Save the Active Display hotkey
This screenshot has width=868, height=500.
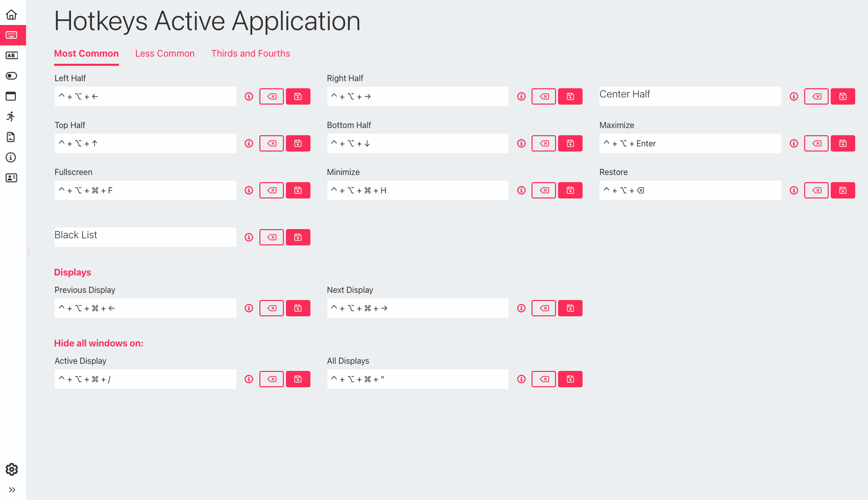(x=298, y=379)
